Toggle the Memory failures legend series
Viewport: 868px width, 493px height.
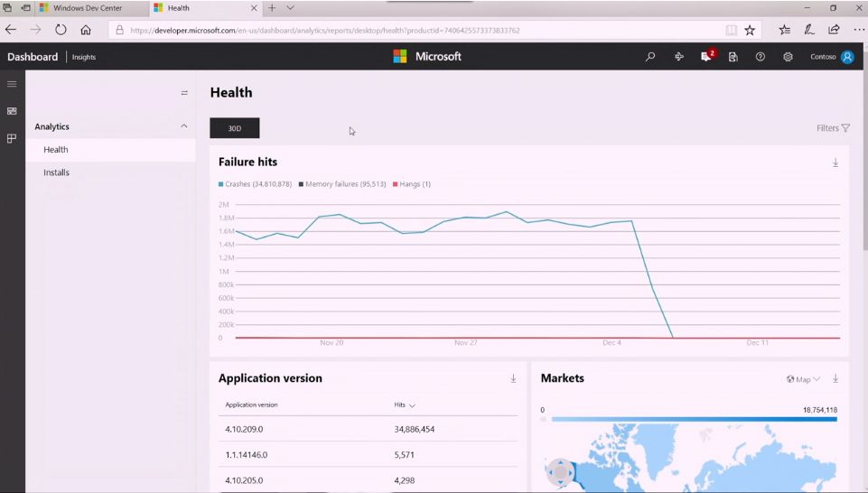point(342,184)
